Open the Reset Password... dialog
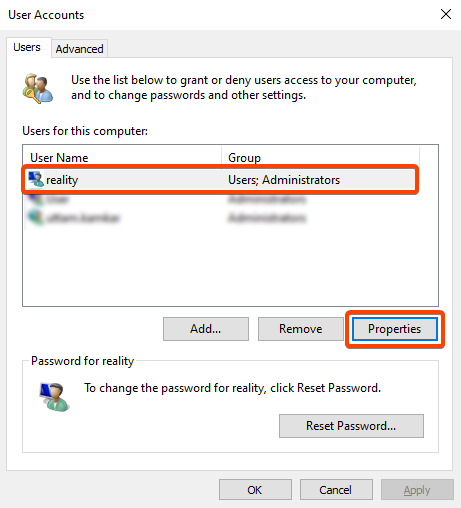This screenshot has width=461, height=508. [351, 426]
